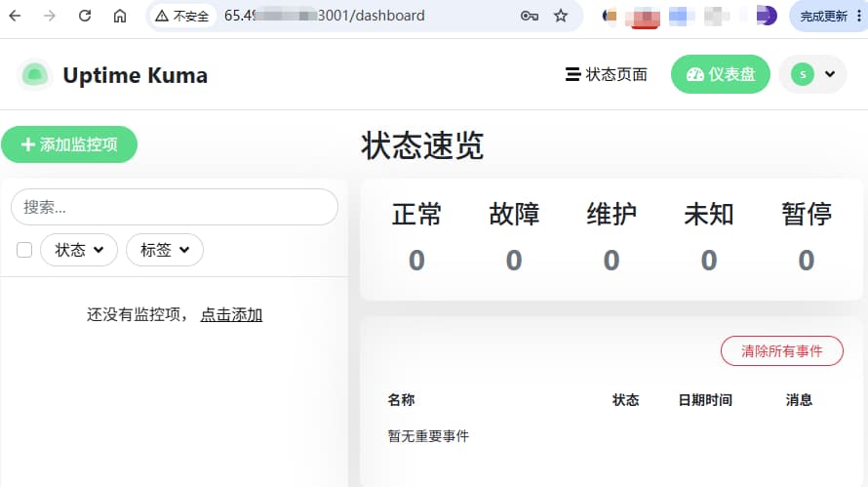Click the 故障 status count
868x487 pixels.
(x=514, y=261)
